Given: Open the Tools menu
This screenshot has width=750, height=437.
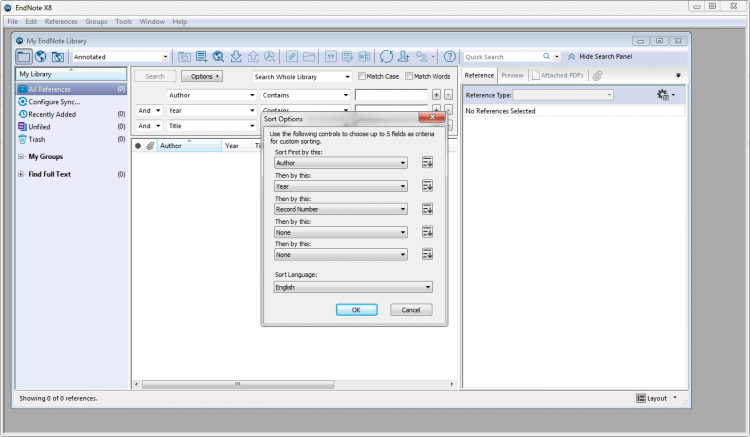Looking at the screenshot, I should [x=123, y=22].
